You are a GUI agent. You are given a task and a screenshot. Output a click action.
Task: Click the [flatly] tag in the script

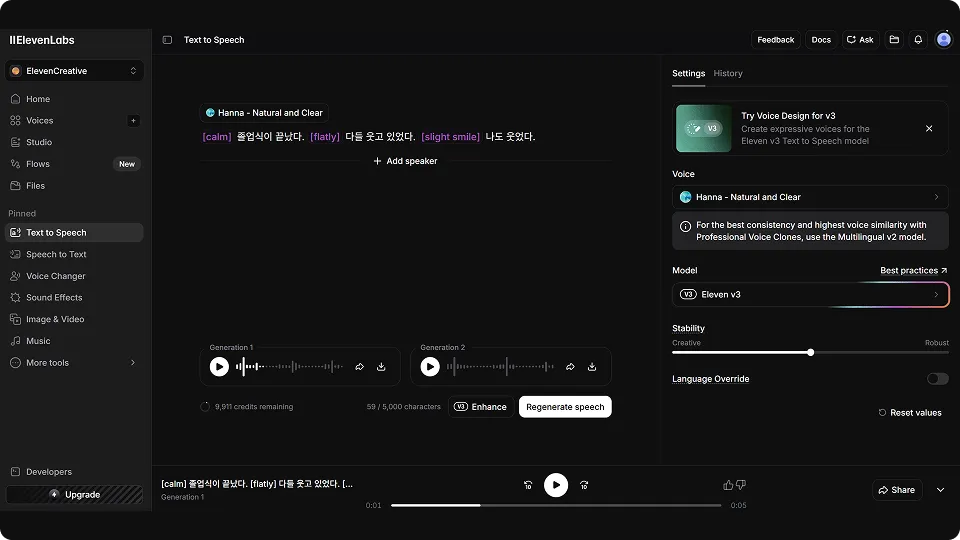(324, 137)
